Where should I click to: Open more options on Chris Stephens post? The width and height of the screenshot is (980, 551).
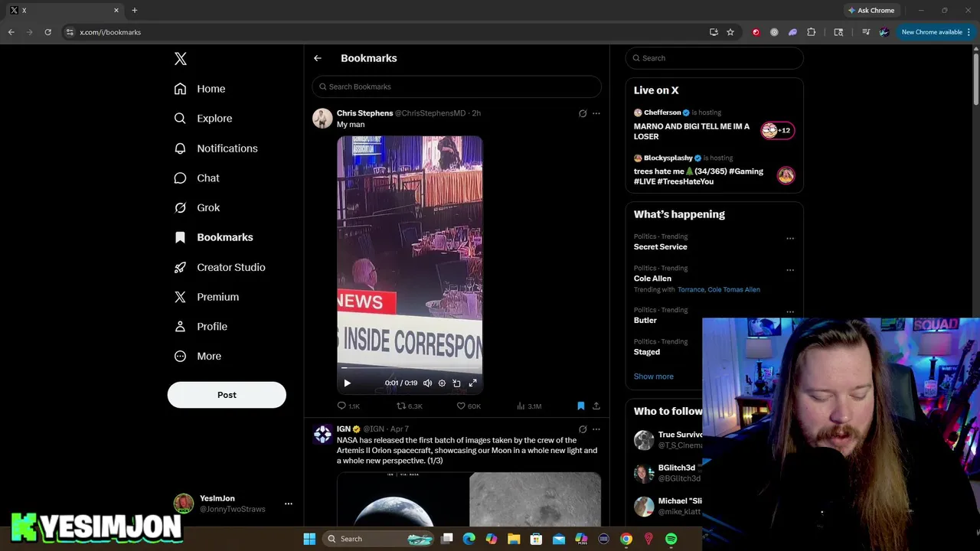[x=596, y=113]
